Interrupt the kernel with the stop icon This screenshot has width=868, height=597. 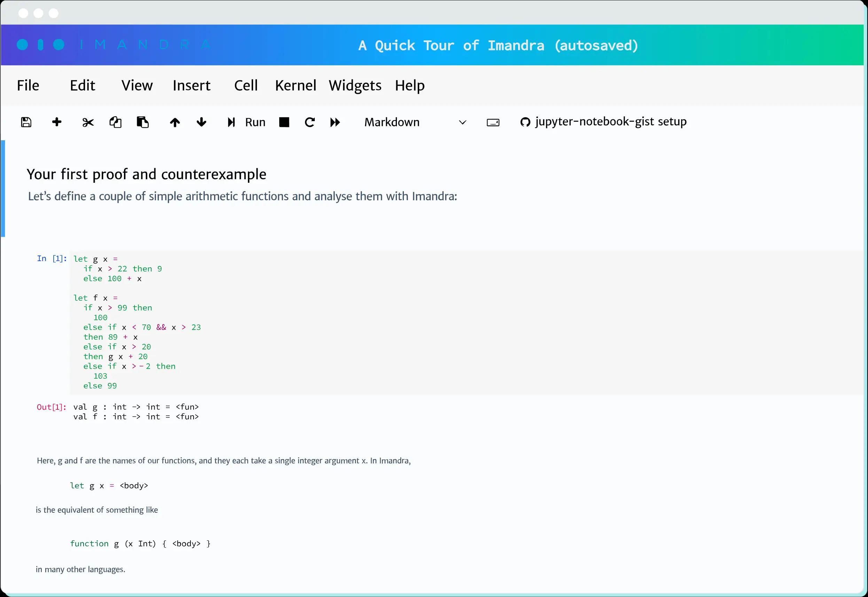pyautogui.click(x=284, y=122)
